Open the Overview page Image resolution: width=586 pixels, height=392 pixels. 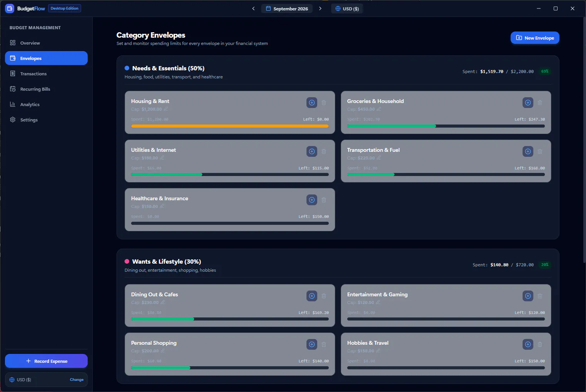(46, 43)
